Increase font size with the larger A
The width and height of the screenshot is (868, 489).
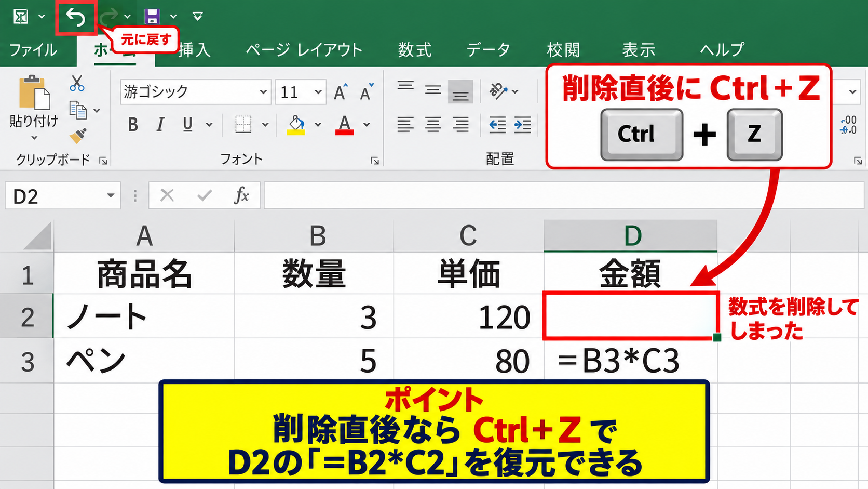coord(341,92)
